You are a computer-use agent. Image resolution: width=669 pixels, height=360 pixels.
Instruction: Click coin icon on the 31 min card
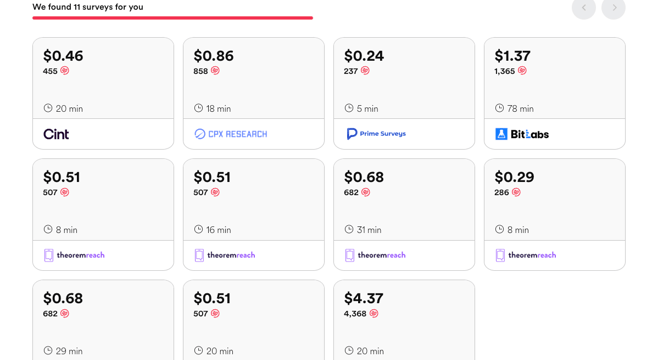(x=366, y=192)
